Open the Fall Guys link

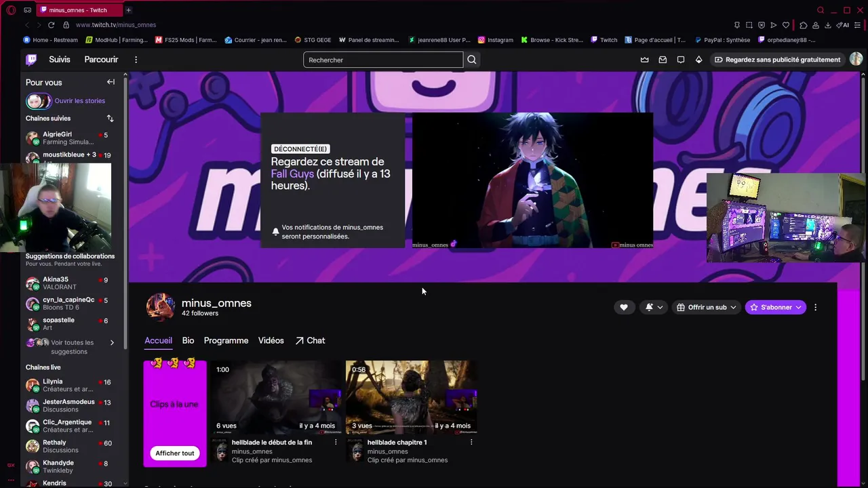pos(292,174)
